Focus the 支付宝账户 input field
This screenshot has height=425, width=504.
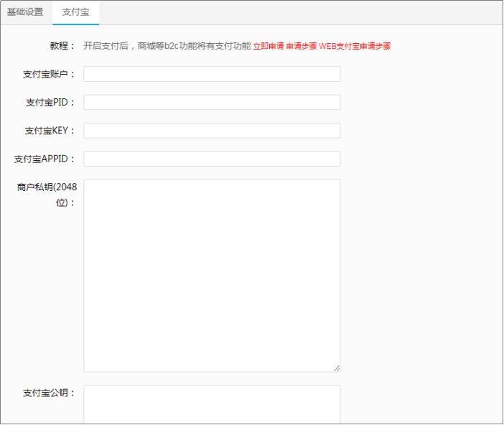[212, 74]
